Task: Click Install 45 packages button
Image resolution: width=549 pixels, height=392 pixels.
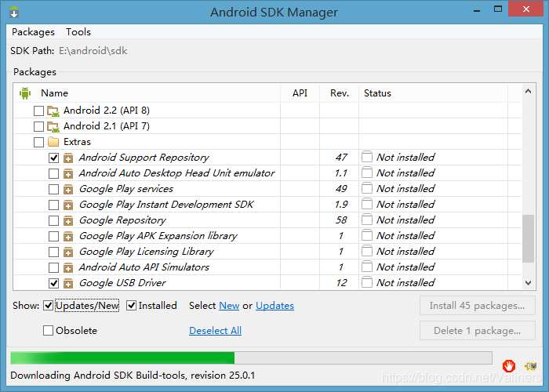Action: [477, 306]
